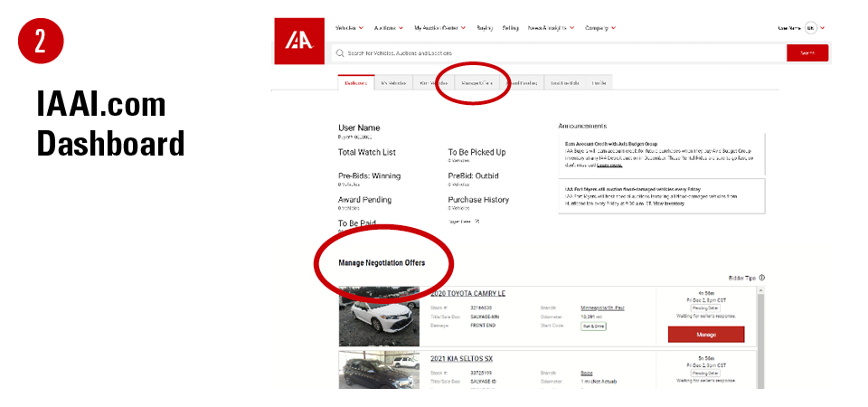Screen dimensions: 868x407
Task: Click the search magnifier icon
Action: pos(340,53)
